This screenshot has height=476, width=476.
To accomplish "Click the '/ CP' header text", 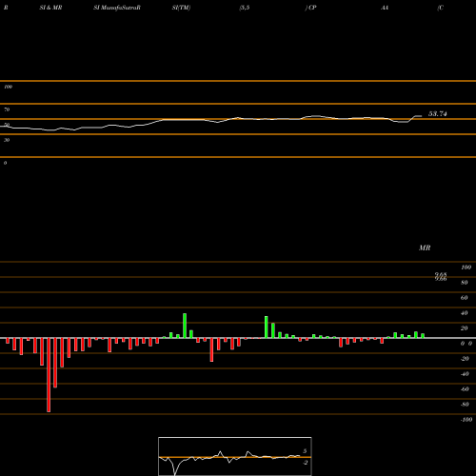I will point(311,8).
